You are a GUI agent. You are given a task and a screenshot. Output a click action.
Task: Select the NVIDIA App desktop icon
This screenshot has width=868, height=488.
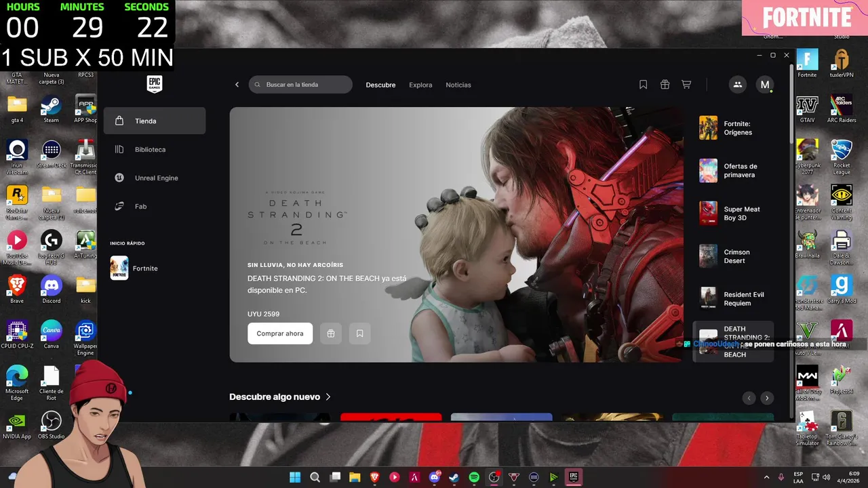click(17, 426)
